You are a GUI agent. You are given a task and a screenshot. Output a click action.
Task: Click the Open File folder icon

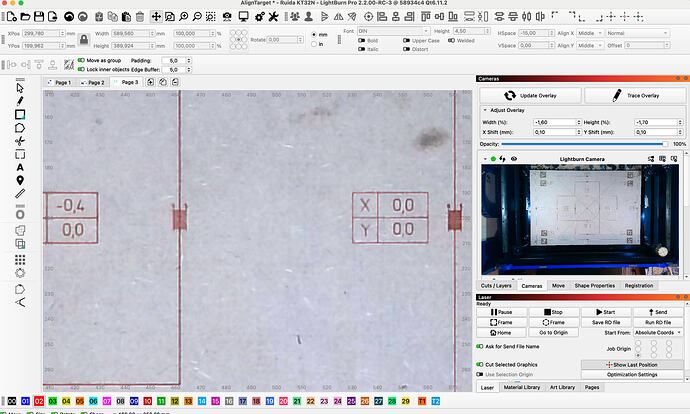coord(26,17)
